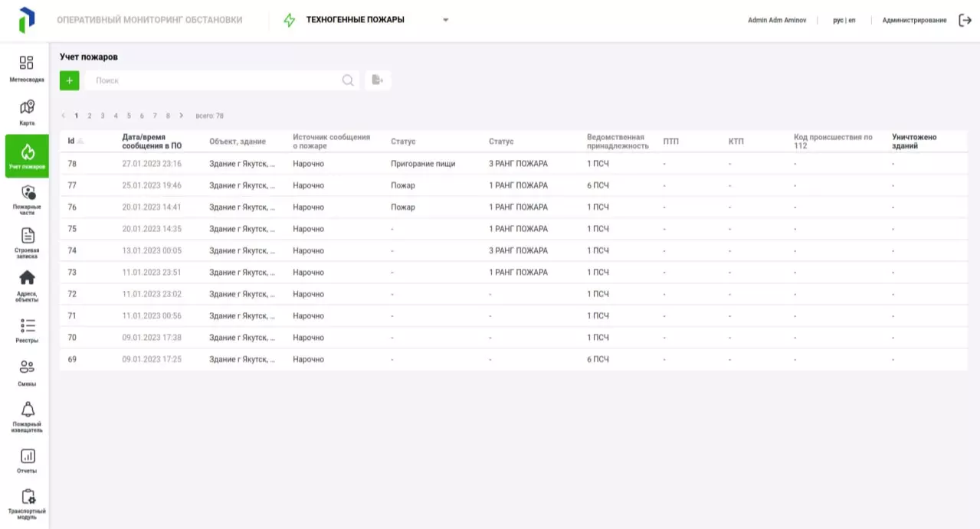Open page 4 of the list

click(116, 116)
